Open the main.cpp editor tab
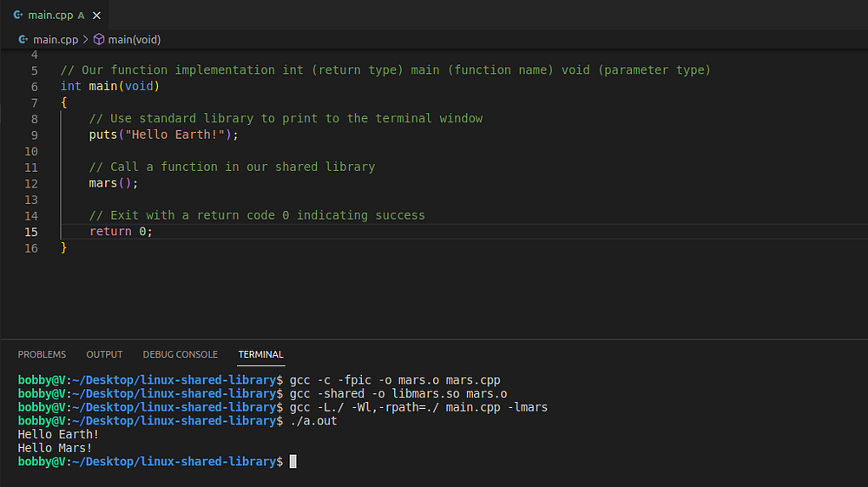868x487 pixels. 50,15
